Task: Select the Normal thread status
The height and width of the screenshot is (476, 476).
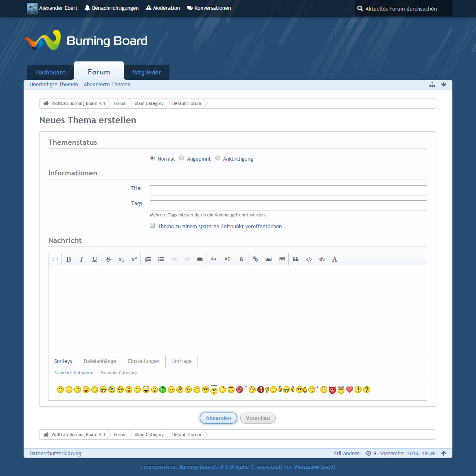Action: (152, 158)
